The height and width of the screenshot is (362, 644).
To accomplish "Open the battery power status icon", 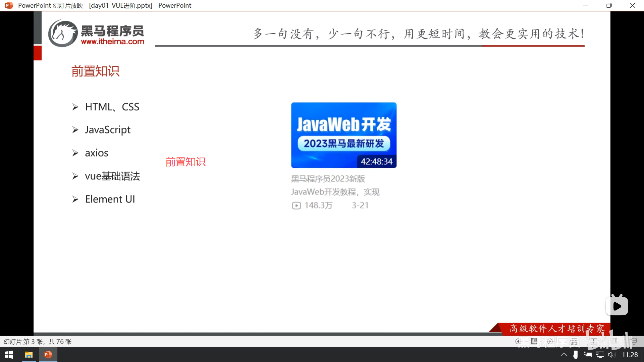I will point(588,355).
